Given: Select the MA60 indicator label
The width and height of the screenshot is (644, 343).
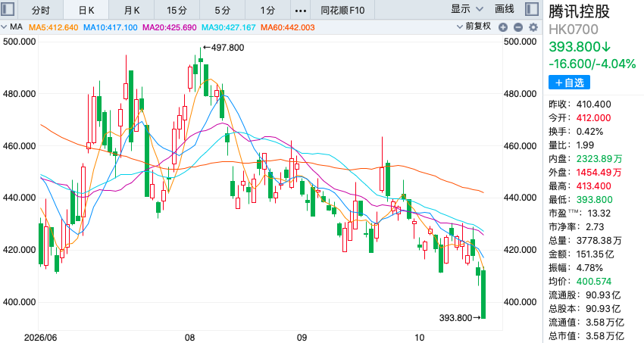Looking at the screenshot, I should 287,27.
